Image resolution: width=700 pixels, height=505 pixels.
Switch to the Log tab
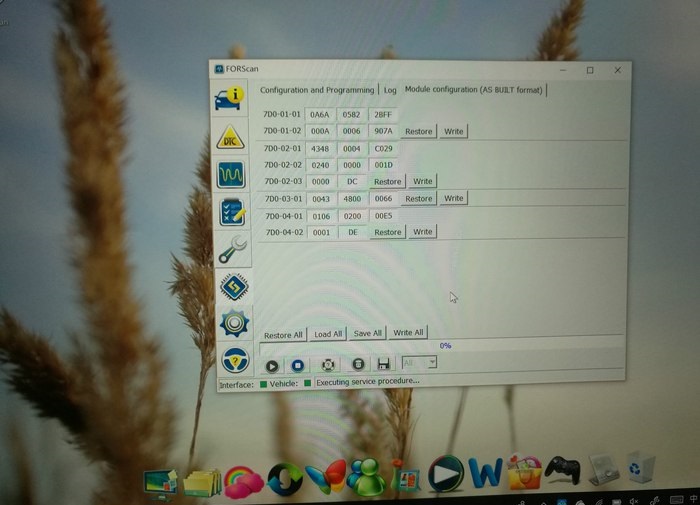390,90
